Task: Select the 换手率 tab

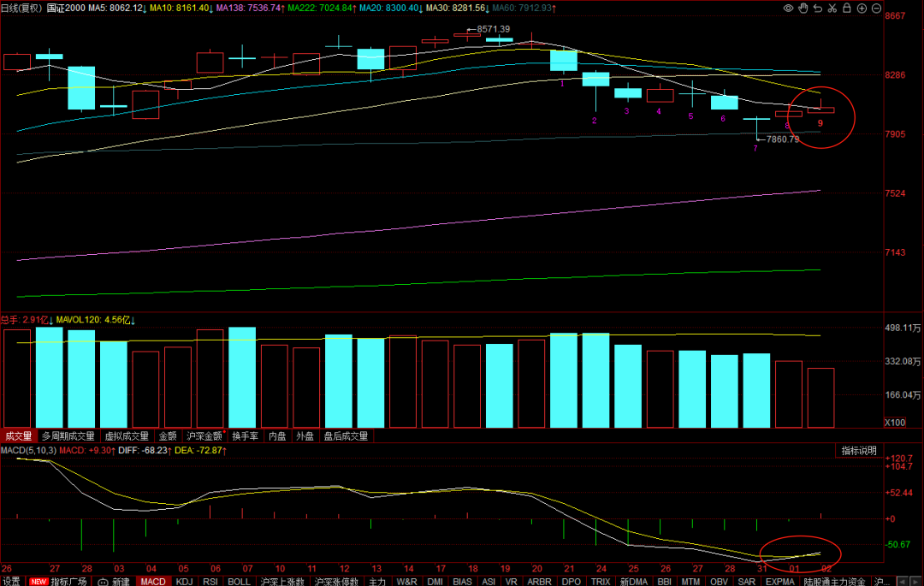Action: [246, 435]
